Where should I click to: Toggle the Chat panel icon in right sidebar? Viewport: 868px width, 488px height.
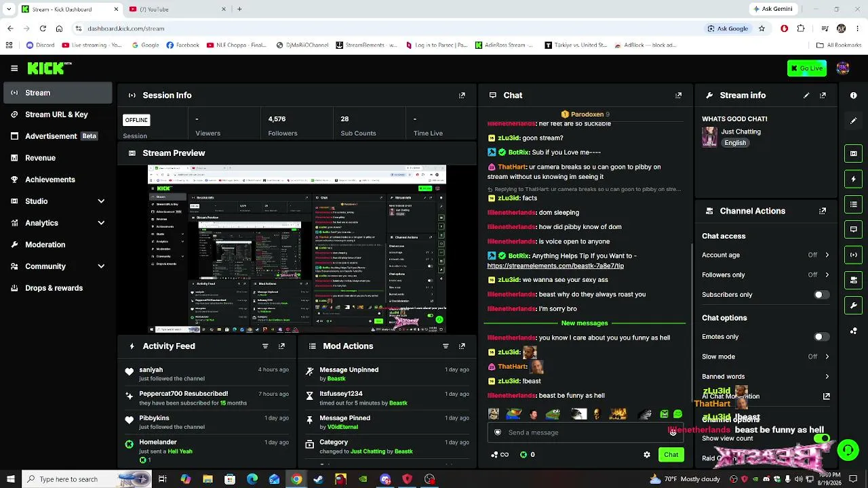853,229
